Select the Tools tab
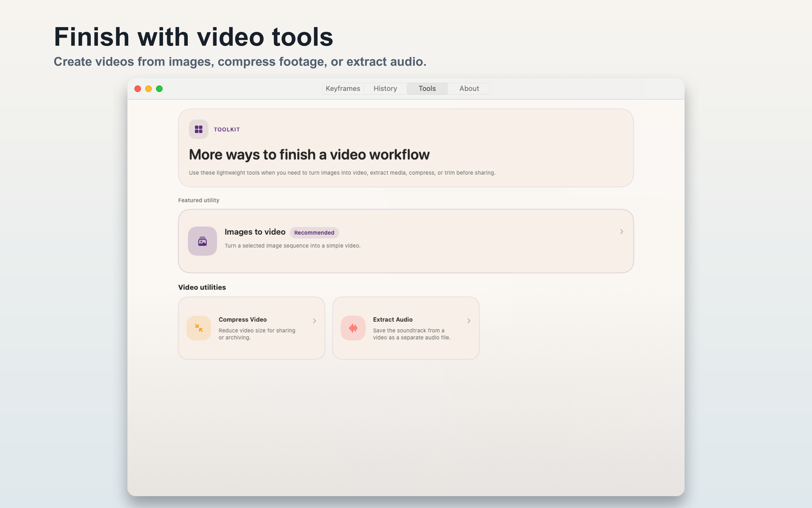Screen dimensions: 812x508 427,89
